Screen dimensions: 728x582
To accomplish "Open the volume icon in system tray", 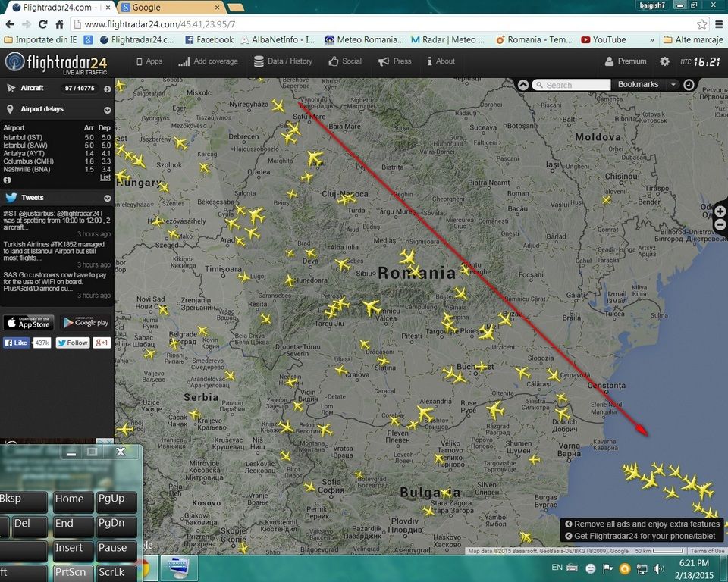I will (x=658, y=568).
